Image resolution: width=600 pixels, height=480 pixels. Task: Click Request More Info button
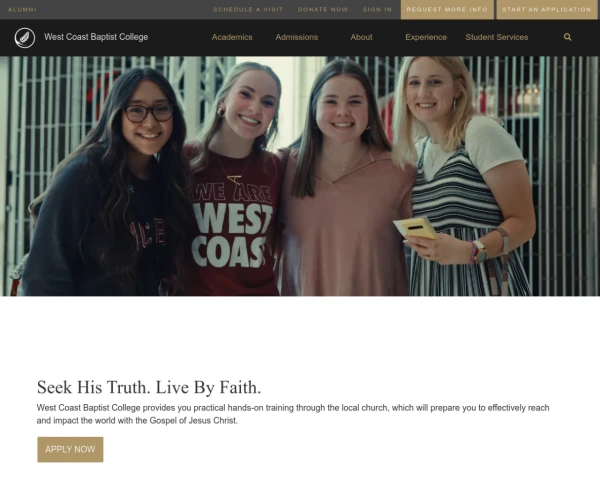447,9
